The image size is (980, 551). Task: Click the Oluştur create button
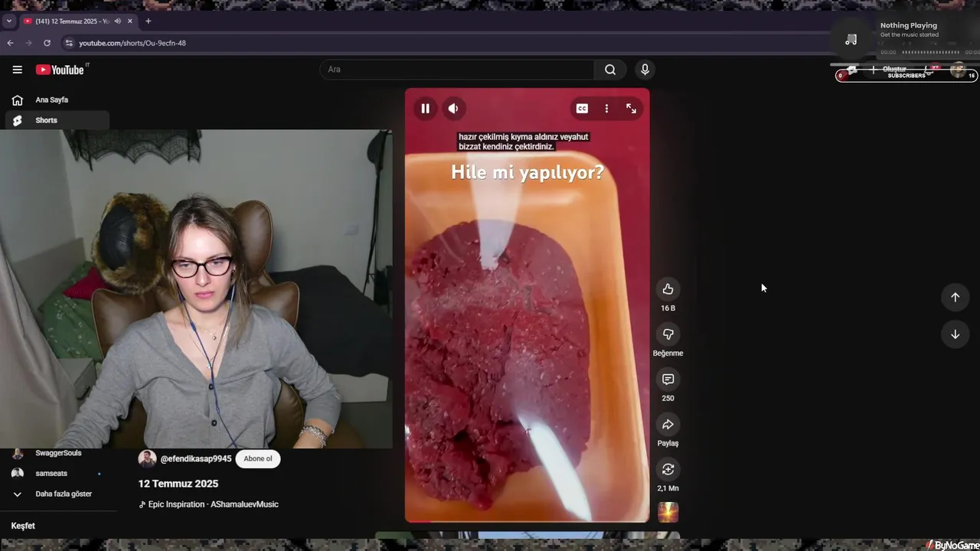(888, 70)
